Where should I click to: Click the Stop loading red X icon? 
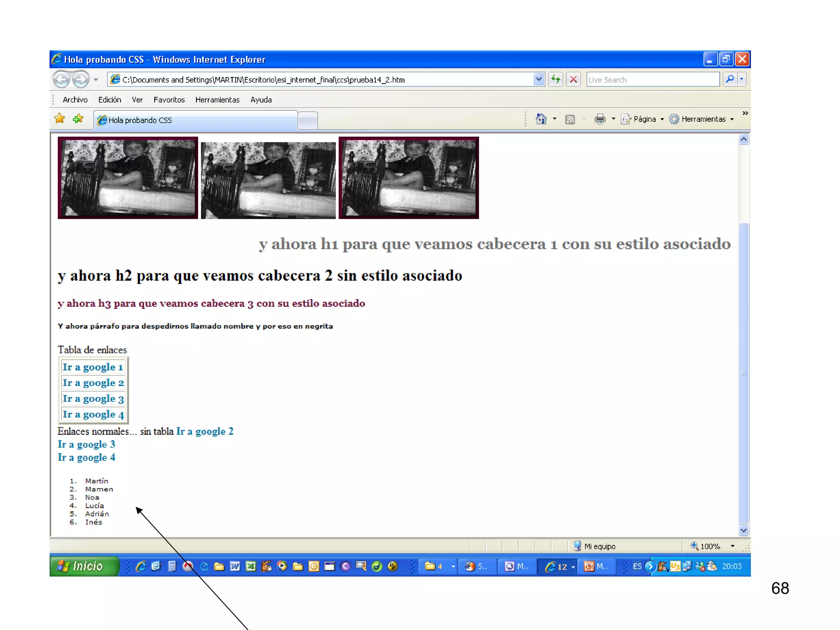[573, 79]
